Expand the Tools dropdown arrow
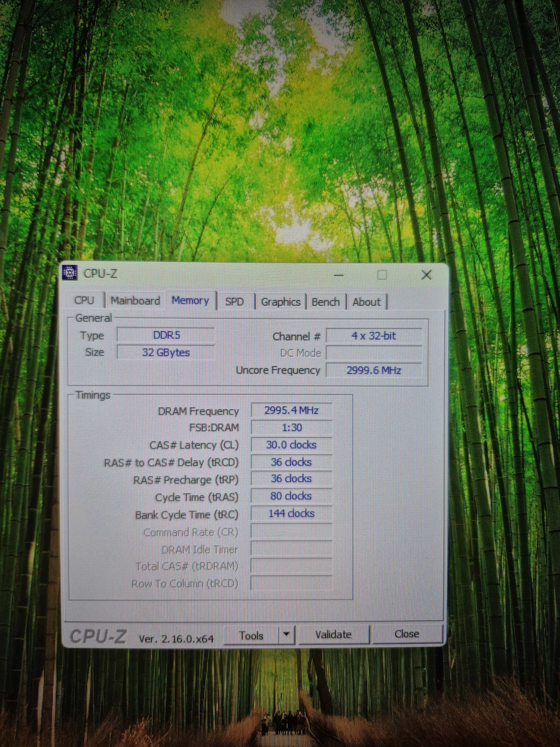The height and width of the screenshot is (747, 560). point(286,635)
